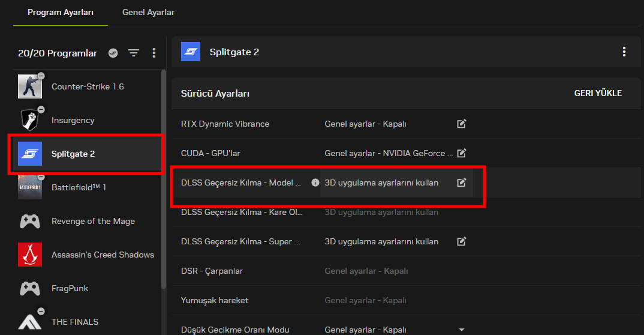The image size is (644, 335).
Task: Click Yumuşak hareket setting label
Action: tap(215, 300)
